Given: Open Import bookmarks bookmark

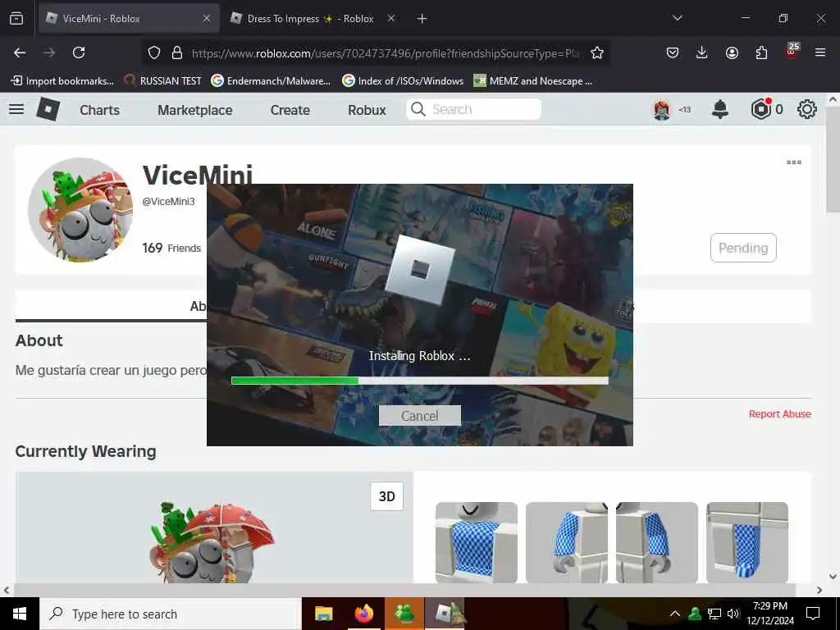Looking at the screenshot, I should (x=62, y=81).
